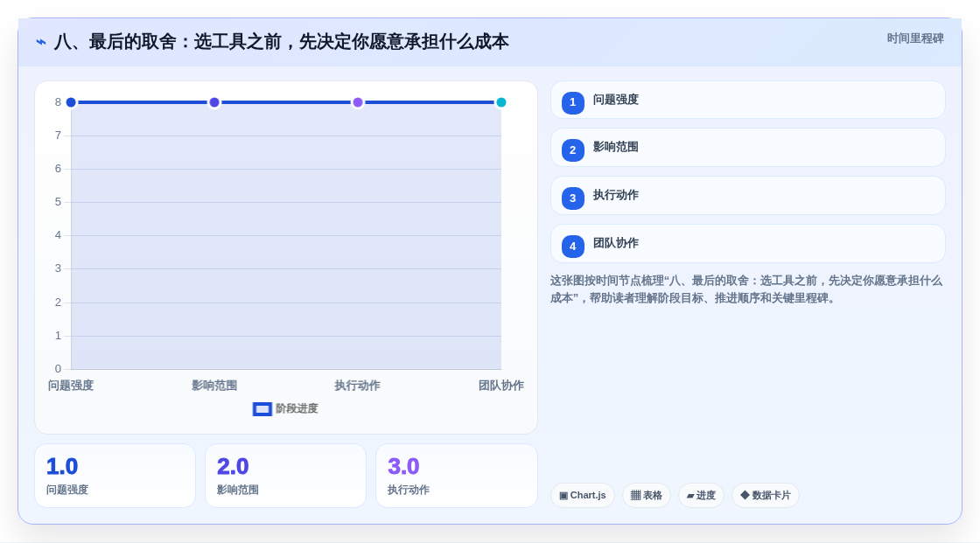Open the 影响范围 milestone row text
980x543 pixels.
click(x=616, y=147)
